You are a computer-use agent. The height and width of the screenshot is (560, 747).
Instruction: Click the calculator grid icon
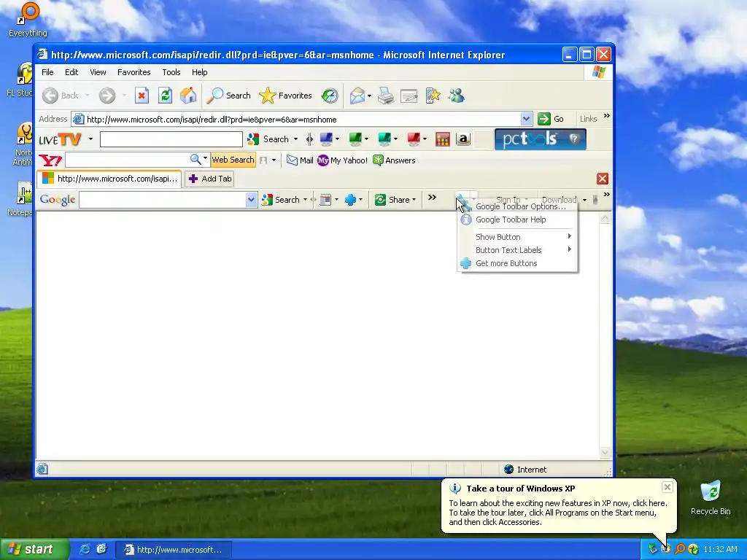[443, 139]
